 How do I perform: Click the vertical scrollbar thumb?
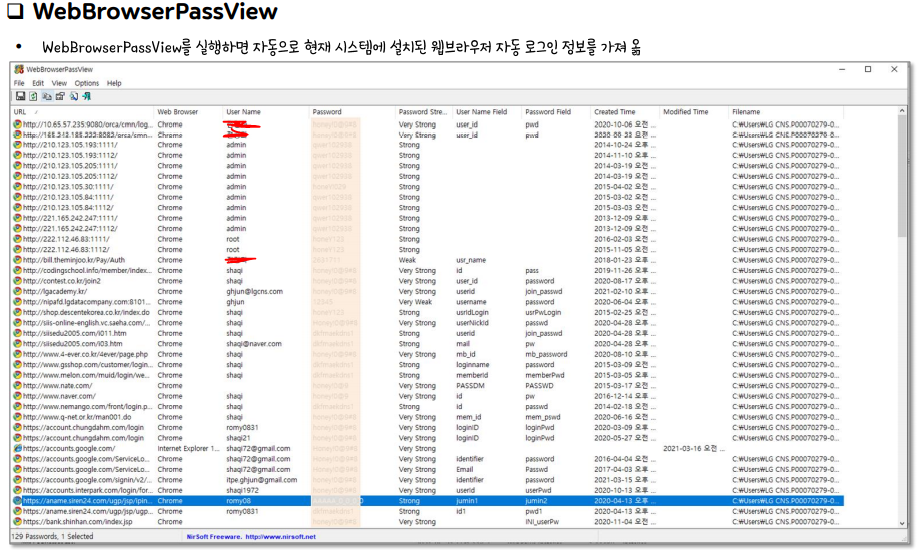coord(902,178)
